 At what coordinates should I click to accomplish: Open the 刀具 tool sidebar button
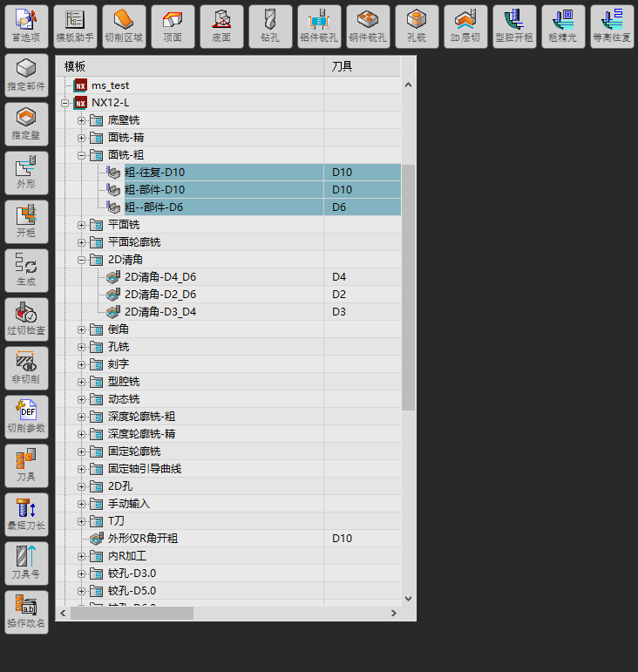tap(26, 465)
